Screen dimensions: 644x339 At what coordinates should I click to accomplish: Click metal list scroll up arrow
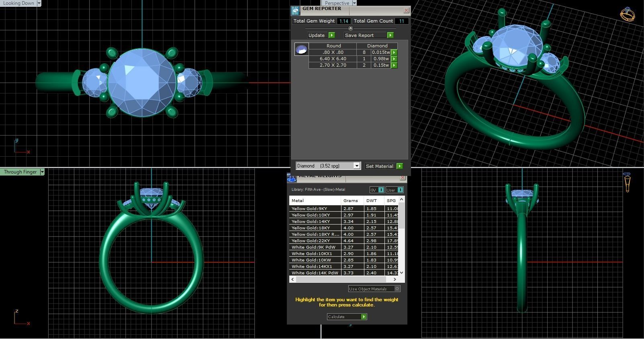coord(402,200)
